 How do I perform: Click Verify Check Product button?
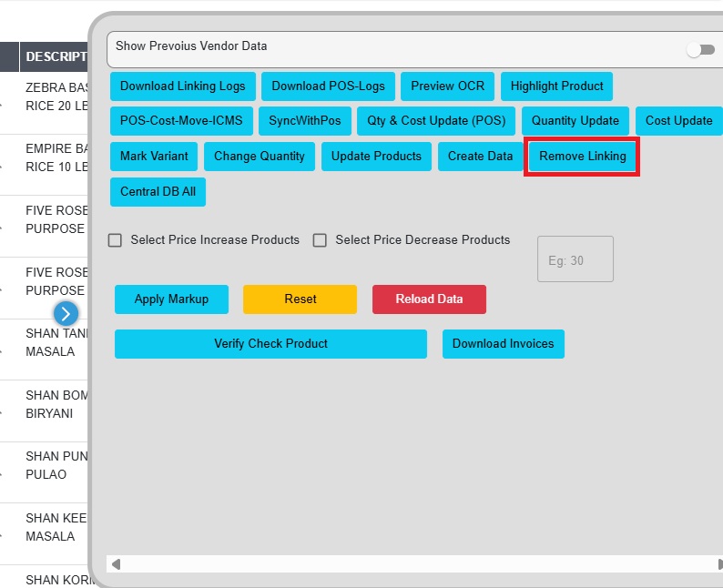[x=270, y=344]
